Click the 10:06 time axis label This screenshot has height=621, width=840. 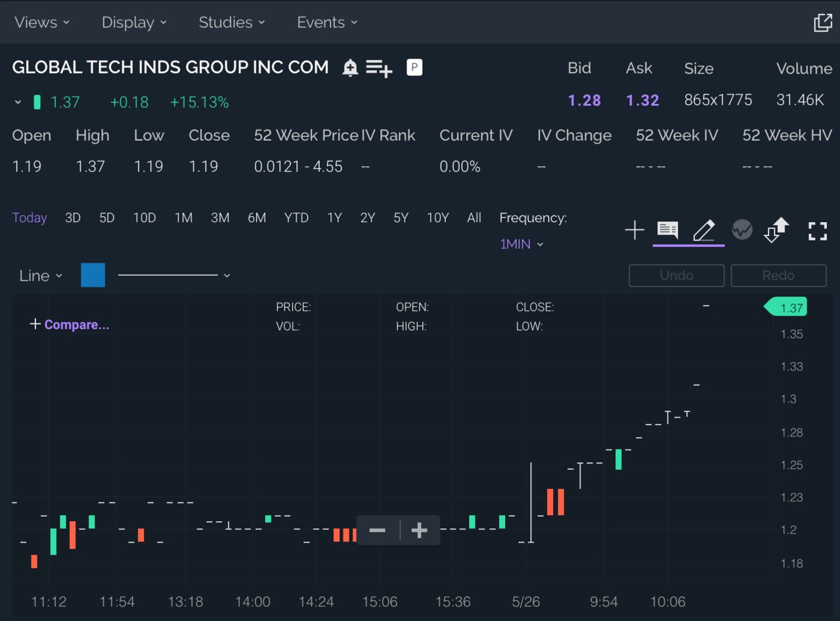667,602
